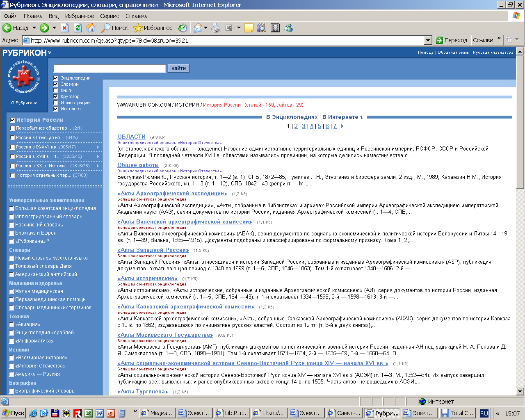525x420 pixels.
Task: Check the Брокгауз и Ефрон checkbox
Action: [11, 233]
